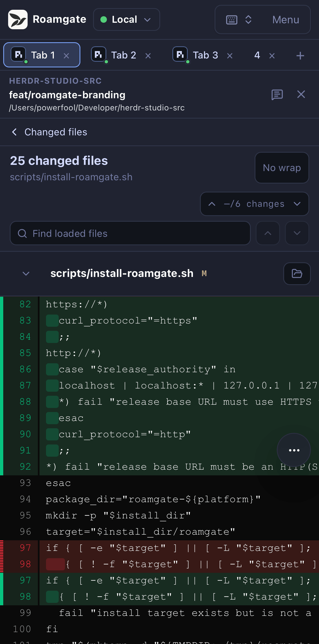The image size is (319, 644).
Task: Open the comments icon beside branch name
Action: pyautogui.click(x=277, y=95)
